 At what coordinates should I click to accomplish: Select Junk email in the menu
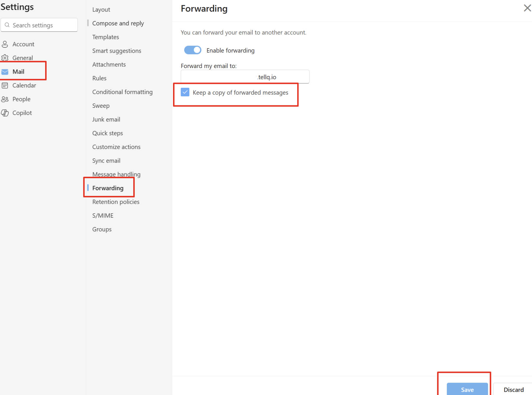click(106, 119)
